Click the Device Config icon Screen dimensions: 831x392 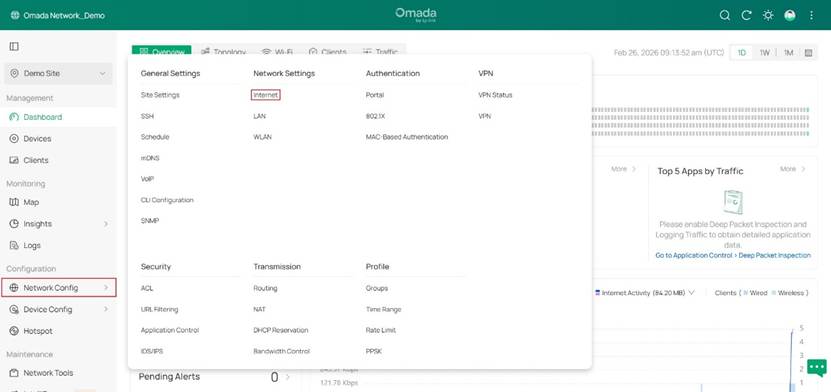(x=14, y=309)
